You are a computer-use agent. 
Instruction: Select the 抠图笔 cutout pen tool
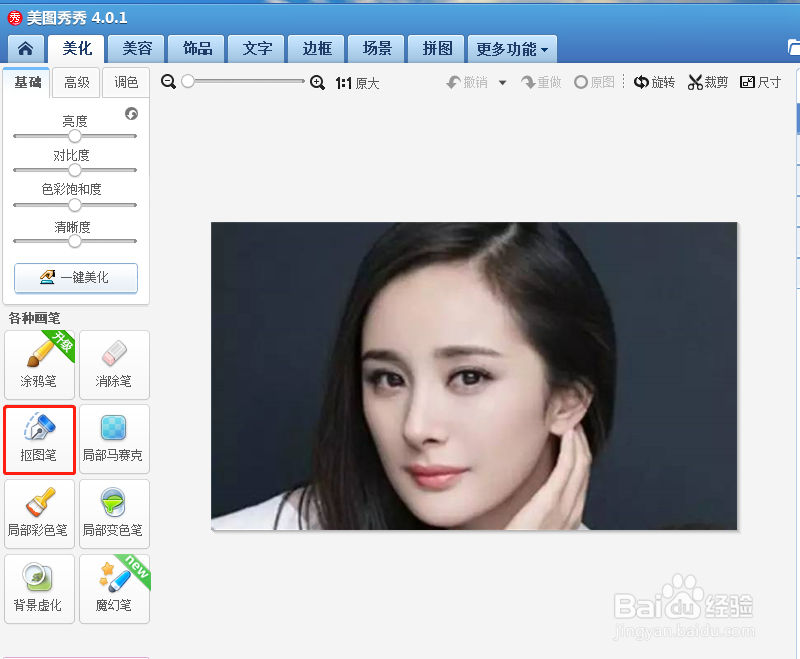(39, 440)
